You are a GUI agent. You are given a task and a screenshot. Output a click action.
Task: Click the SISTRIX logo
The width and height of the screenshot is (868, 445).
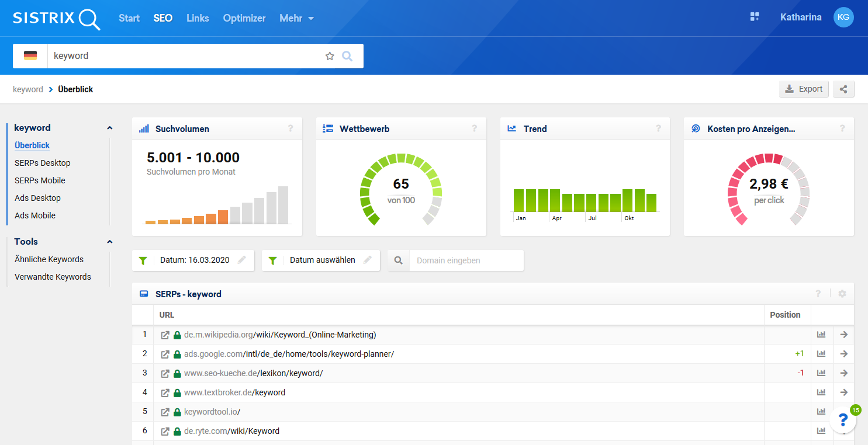pos(57,18)
